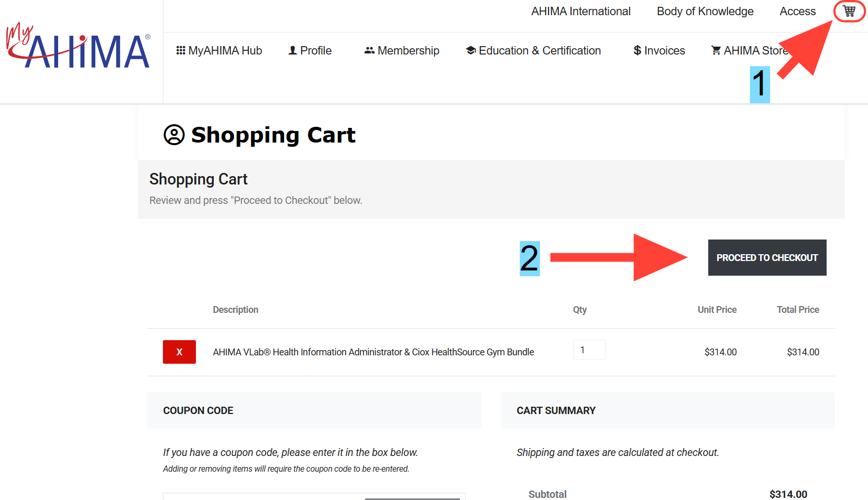Viewport: 868px width, 500px height.
Task: Remove bundle item with red X button
Action: [x=179, y=352]
